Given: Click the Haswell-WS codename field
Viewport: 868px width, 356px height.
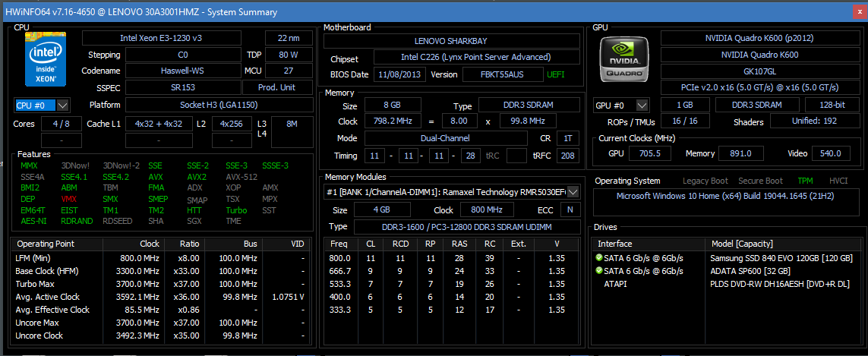Looking at the screenshot, I should tap(183, 71).
